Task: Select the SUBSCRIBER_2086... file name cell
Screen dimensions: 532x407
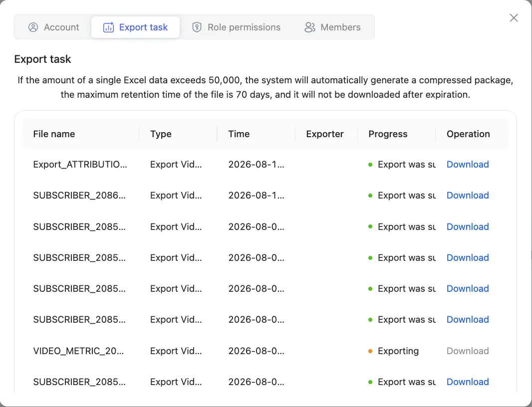Action: [79, 196]
